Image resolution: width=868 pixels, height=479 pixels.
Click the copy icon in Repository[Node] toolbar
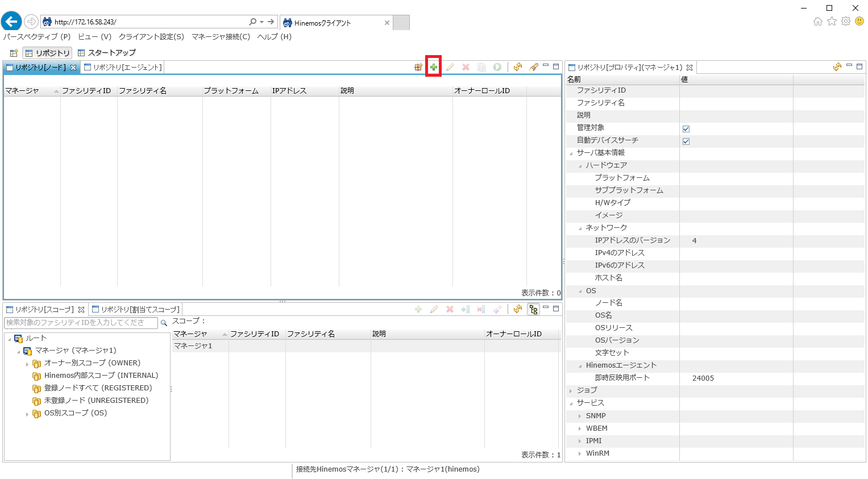[x=481, y=67]
